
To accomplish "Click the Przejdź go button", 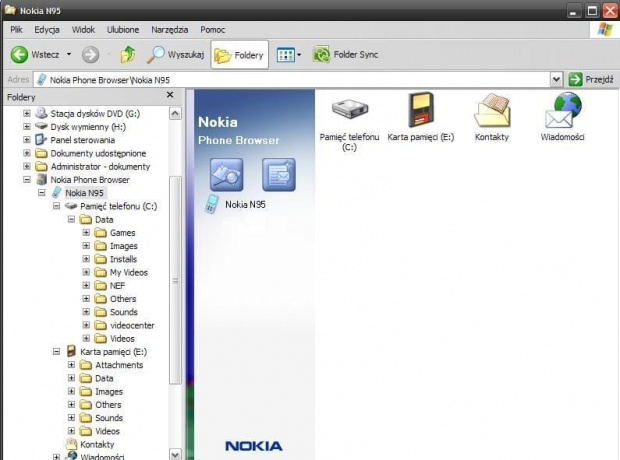I will tap(590, 79).
